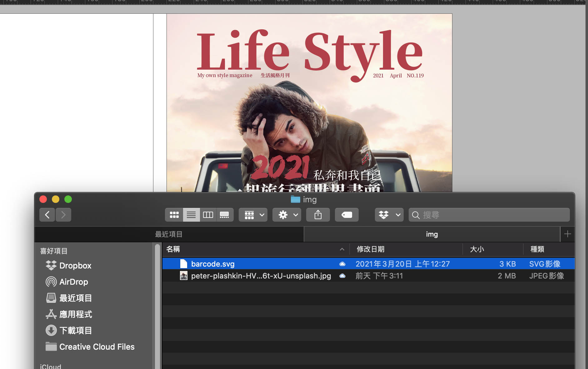The height and width of the screenshot is (369, 588).
Task: Switch to the 最近項目 tab
Action: click(169, 234)
